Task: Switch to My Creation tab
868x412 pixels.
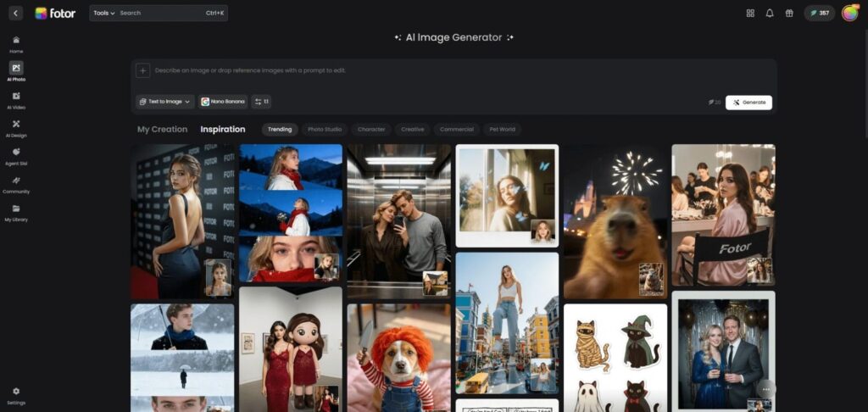Action: tap(162, 129)
